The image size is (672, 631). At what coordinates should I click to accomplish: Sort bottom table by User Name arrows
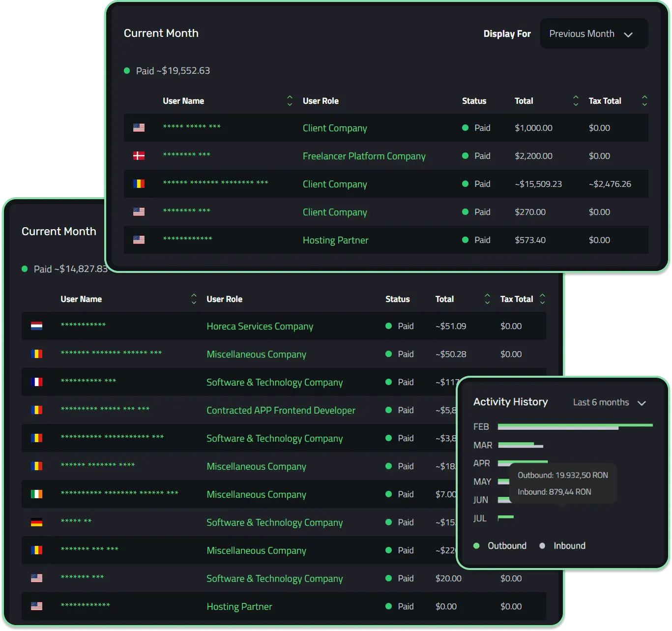coord(194,299)
